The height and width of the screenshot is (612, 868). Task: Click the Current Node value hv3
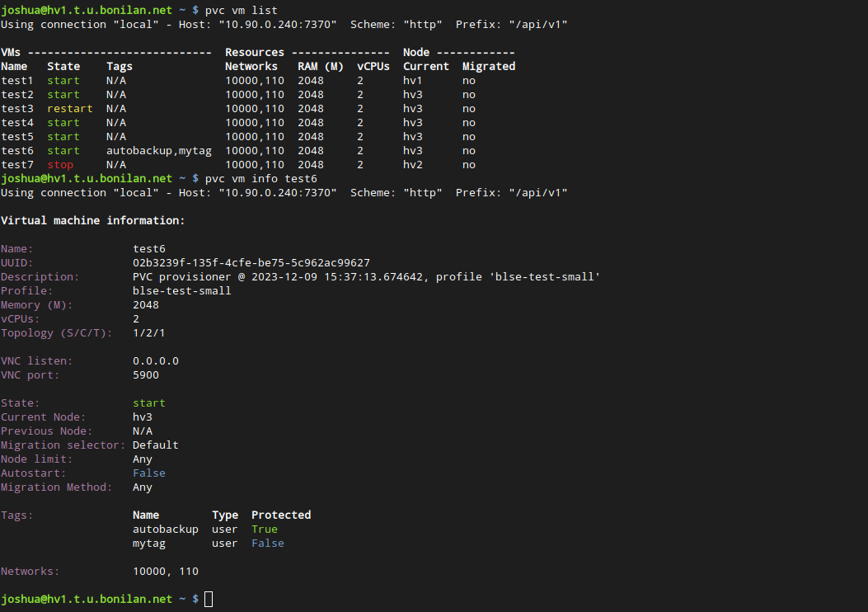pyautogui.click(x=143, y=417)
